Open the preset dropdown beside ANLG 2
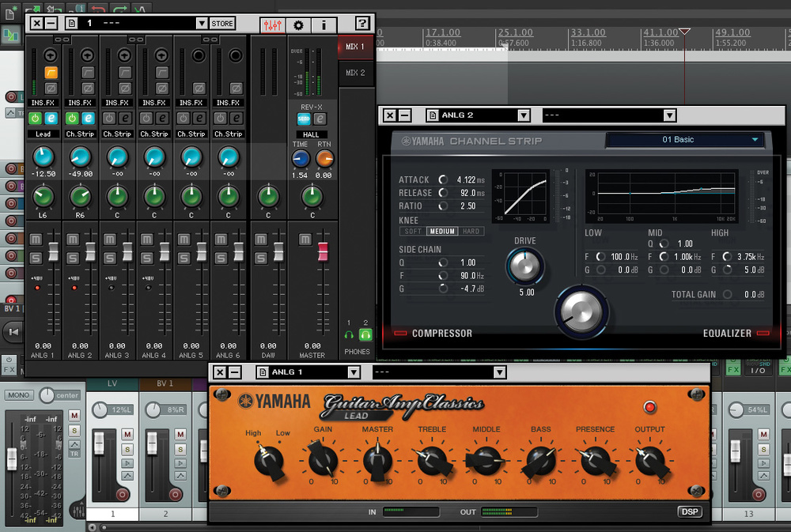 [x=669, y=115]
